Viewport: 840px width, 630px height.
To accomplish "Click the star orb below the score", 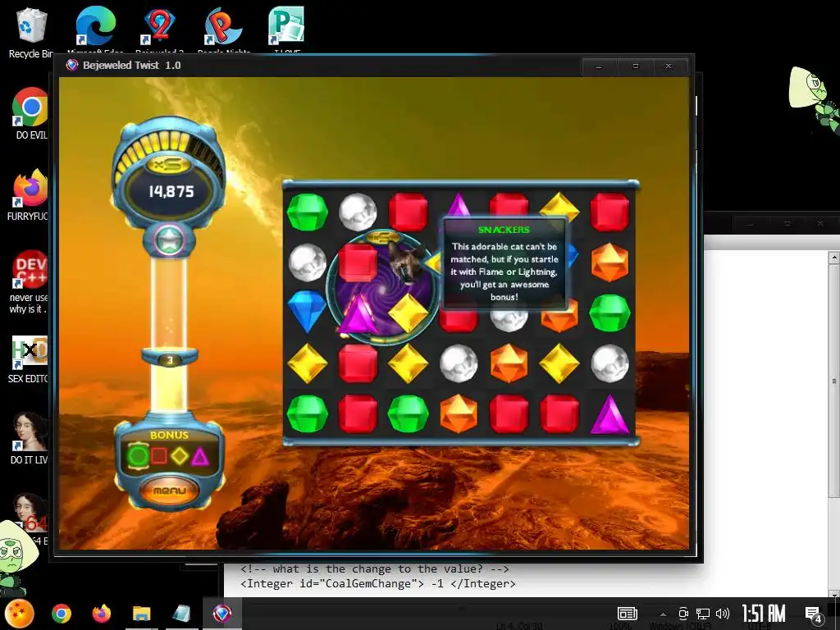I will tap(169, 240).
